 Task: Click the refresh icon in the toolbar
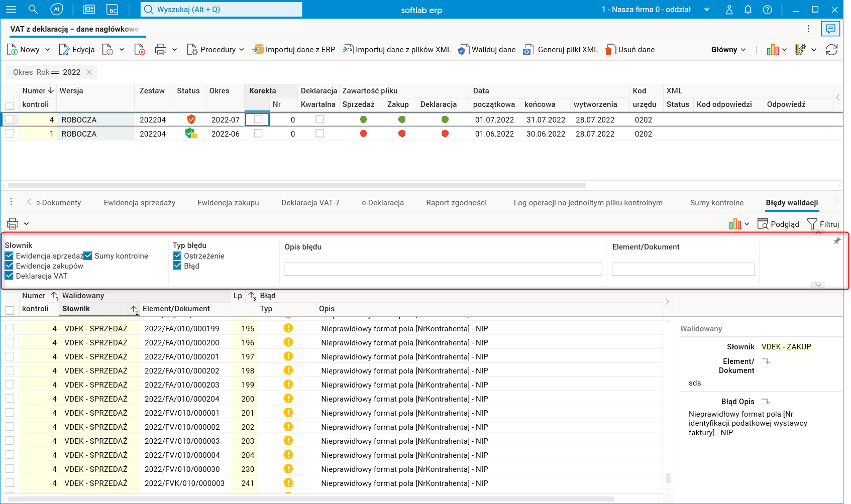pos(831,50)
